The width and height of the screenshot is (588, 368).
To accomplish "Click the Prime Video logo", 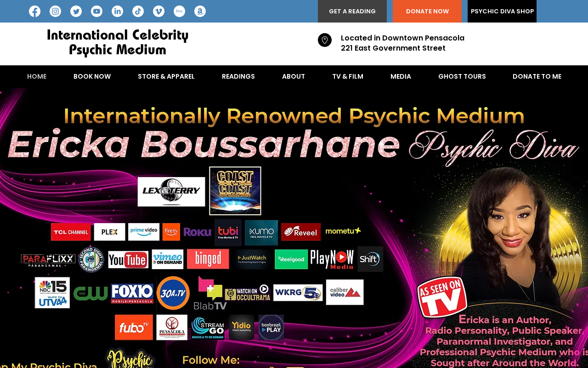I will point(144,232).
